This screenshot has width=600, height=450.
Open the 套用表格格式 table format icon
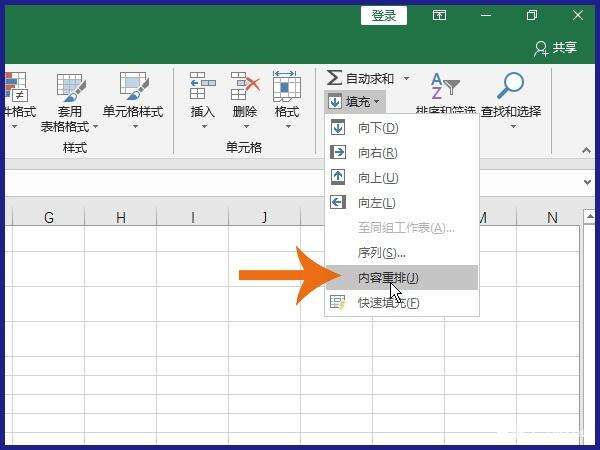(70, 88)
